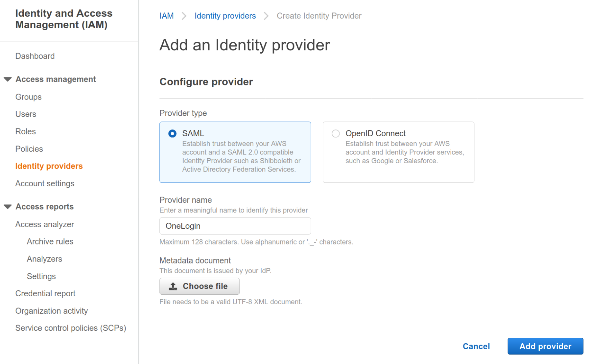The width and height of the screenshot is (589, 364).
Task: Open Access analyzer
Action: (45, 224)
